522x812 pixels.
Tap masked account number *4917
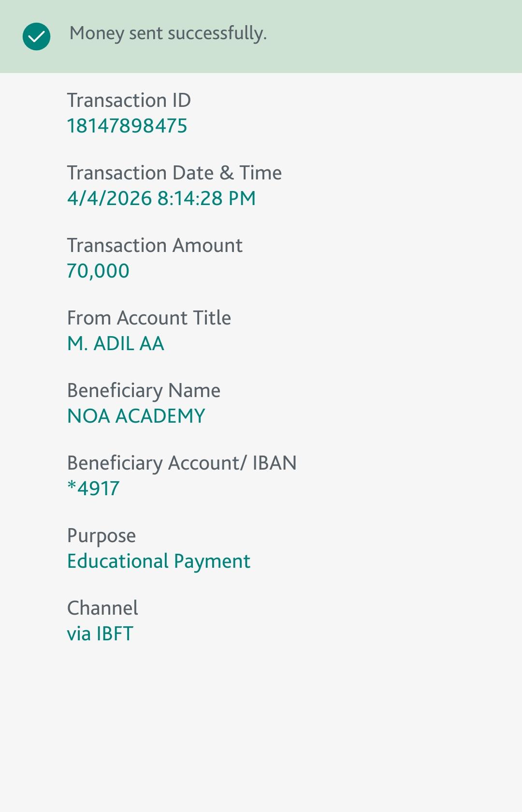pyautogui.click(x=93, y=488)
